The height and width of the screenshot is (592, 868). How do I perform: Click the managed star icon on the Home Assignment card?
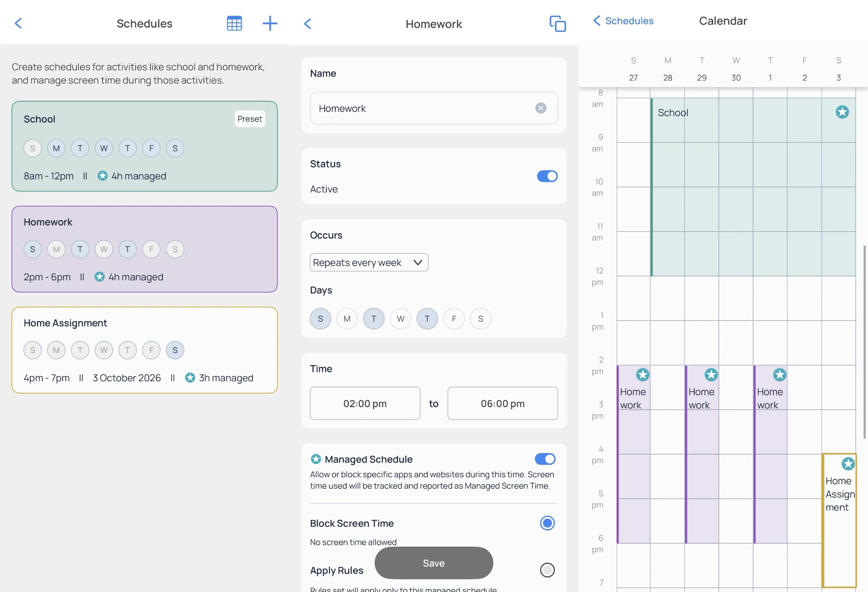click(x=190, y=377)
